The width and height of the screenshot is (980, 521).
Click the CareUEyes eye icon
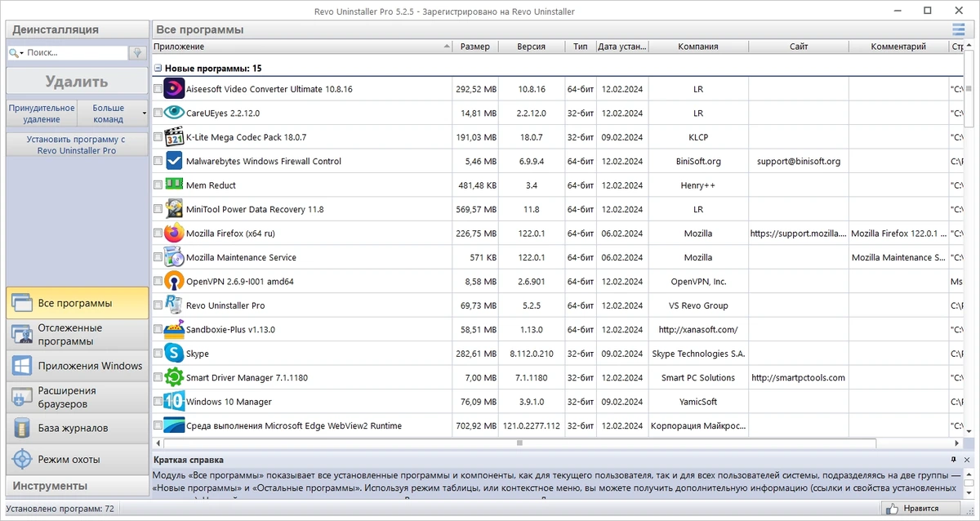[x=175, y=113]
